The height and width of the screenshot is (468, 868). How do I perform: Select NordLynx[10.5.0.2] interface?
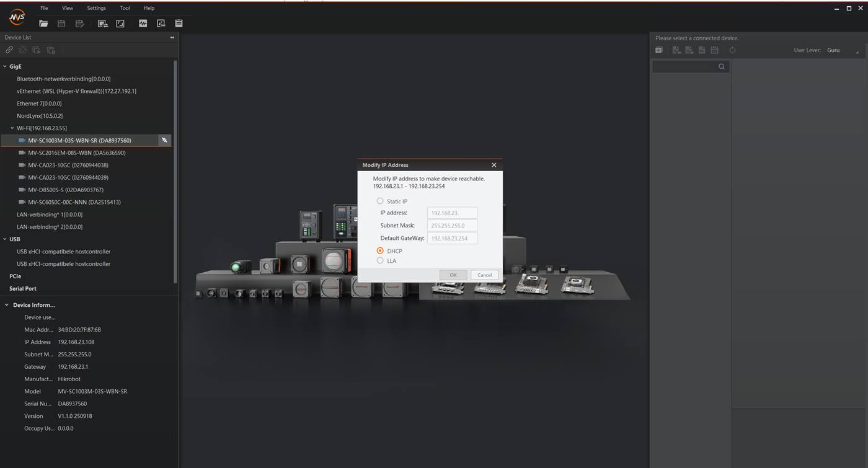pyautogui.click(x=40, y=116)
